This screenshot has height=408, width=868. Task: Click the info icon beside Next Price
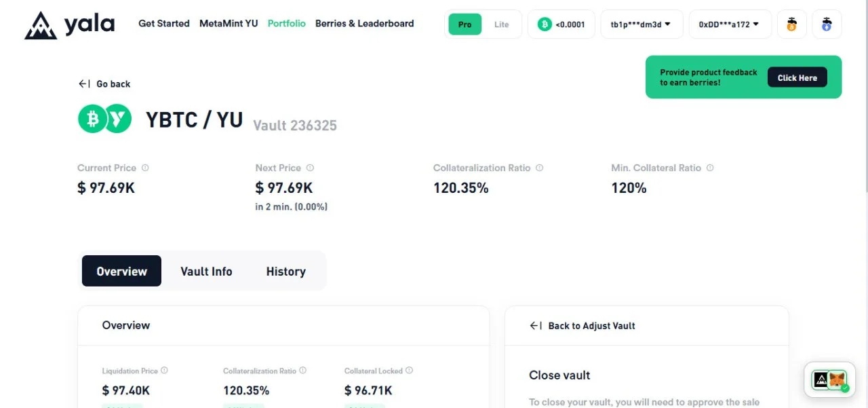[310, 168]
